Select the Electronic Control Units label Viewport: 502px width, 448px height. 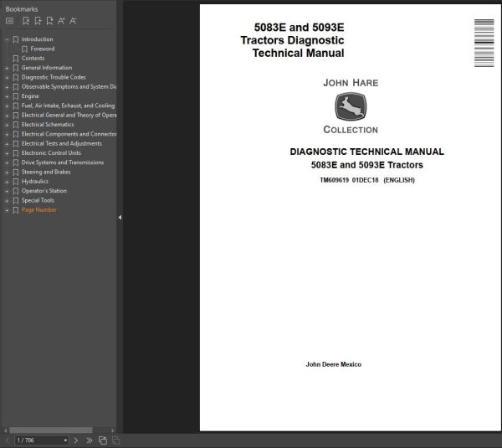click(51, 153)
